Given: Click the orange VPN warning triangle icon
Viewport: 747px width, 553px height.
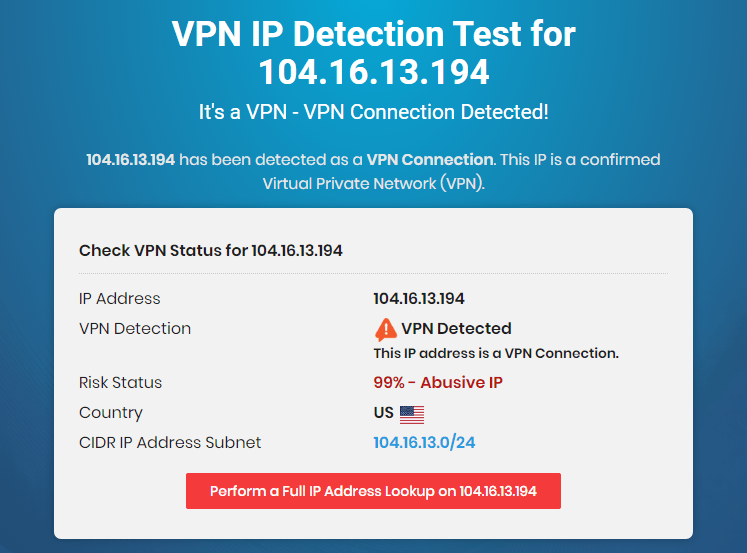Looking at the screenshot, I should (x=385, y=330).
